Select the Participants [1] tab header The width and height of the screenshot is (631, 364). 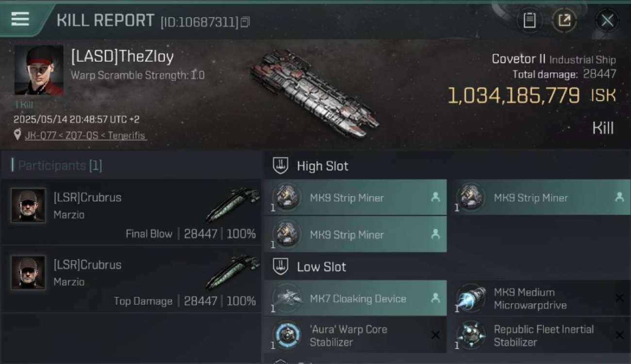point(56,165)
